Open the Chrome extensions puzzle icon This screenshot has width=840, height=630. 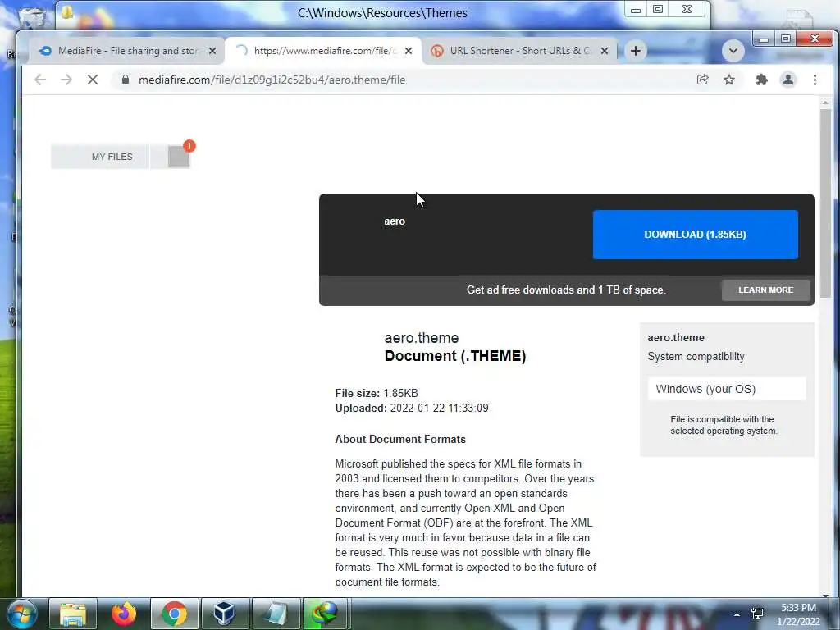pyautogui.click(x=761, y=80)
